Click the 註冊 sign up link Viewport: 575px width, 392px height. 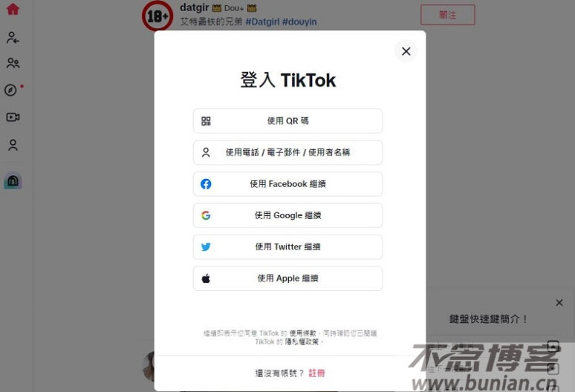click(x=316, y=373)
